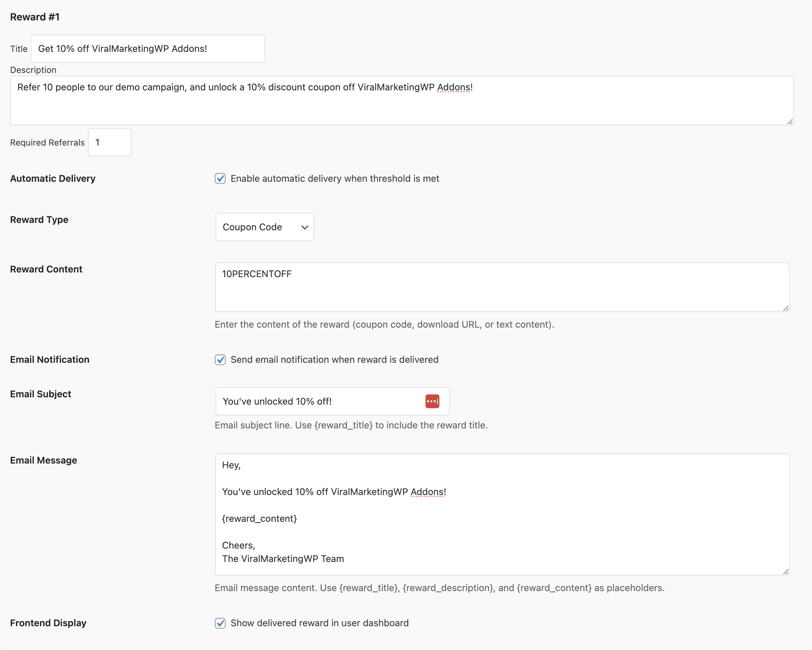Uncheck send email notification checkbox
Image resolution: width=812 pixels, height=650 pixels.
tap(220, 360)
